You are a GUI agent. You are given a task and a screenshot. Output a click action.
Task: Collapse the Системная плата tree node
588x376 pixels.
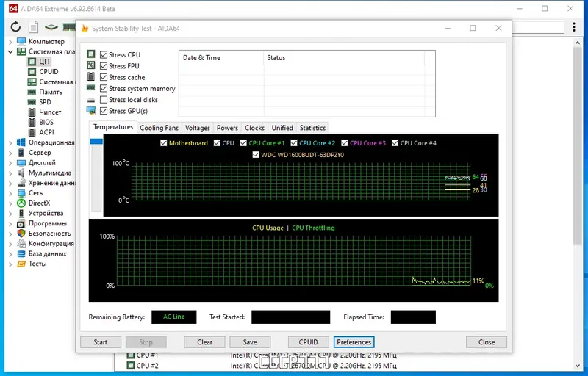[x=10, y=51]
